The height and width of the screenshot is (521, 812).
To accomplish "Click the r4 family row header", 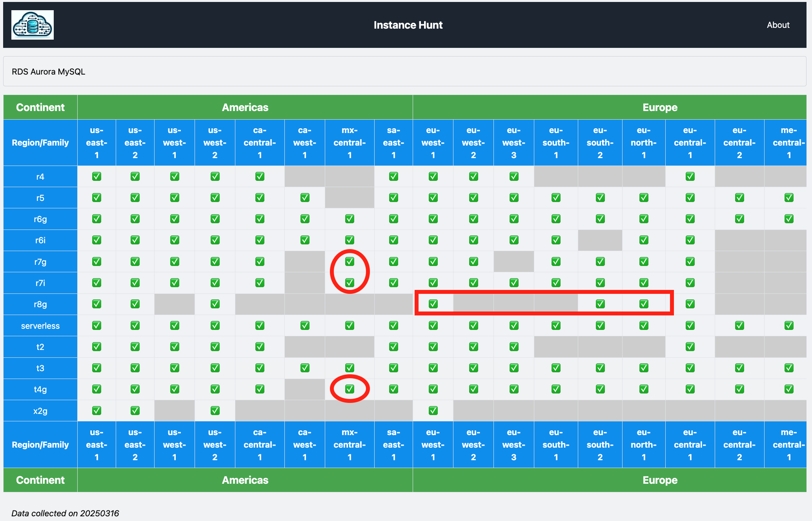I will tap(40, 177).
